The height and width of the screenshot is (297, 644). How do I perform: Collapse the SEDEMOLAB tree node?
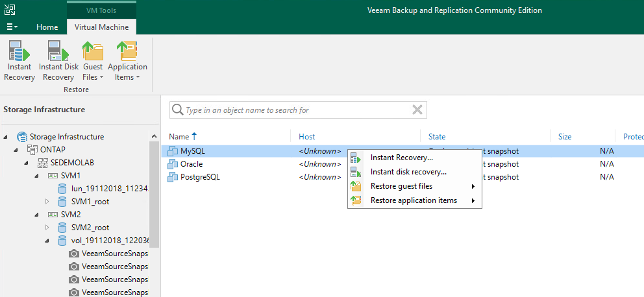pyautogui.click(x=26, y=163)
